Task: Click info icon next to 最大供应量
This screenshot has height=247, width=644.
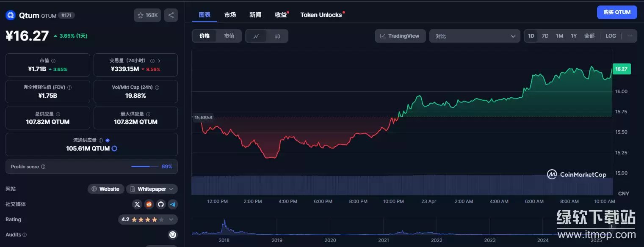Action: 148,114
